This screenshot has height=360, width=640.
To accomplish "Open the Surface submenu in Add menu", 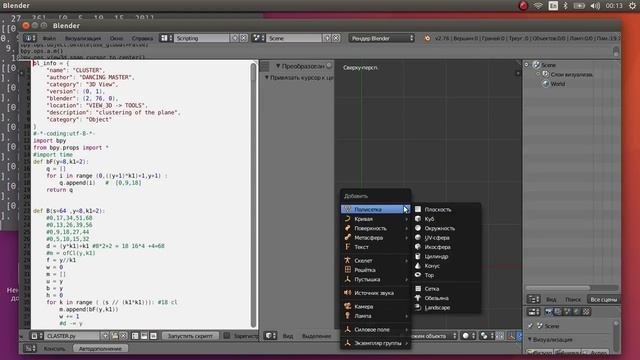I will click(x=376, y=228).
